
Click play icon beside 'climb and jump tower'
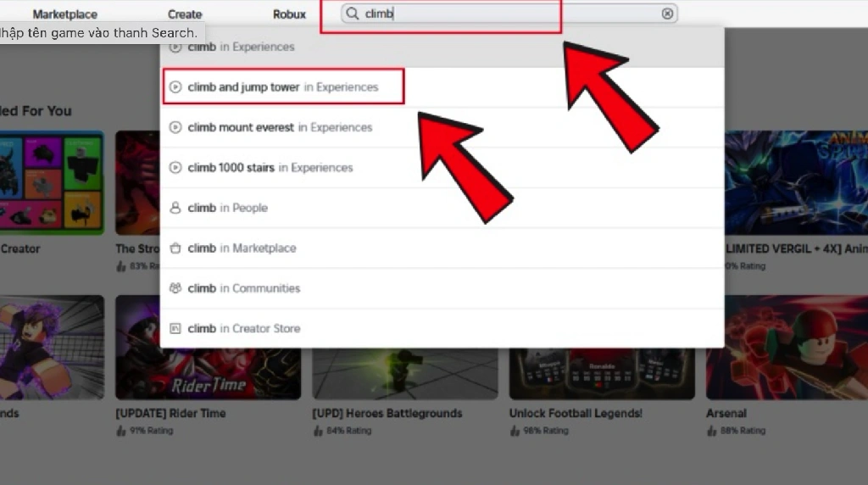tap(175, 87)
